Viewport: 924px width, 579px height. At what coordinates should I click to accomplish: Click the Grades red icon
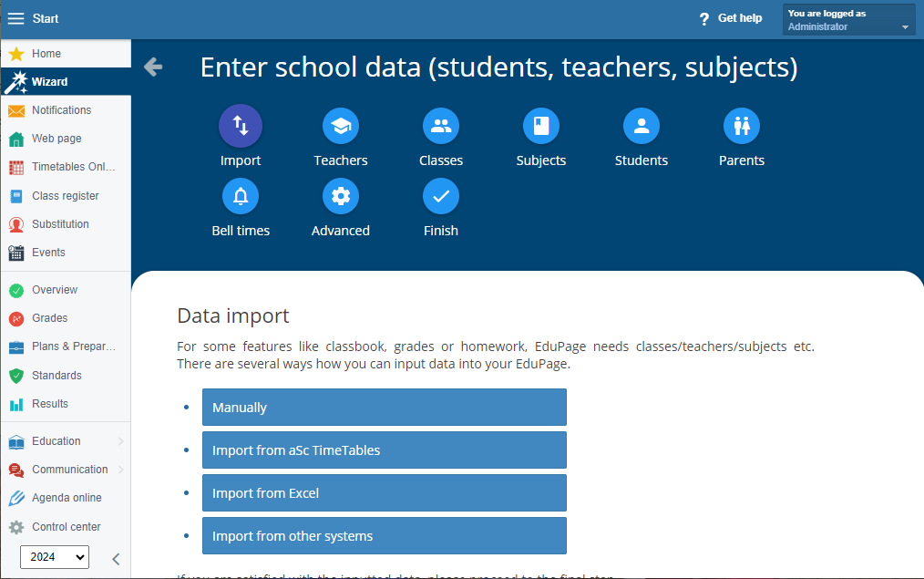pyautogui.click(x=16, y=318)
